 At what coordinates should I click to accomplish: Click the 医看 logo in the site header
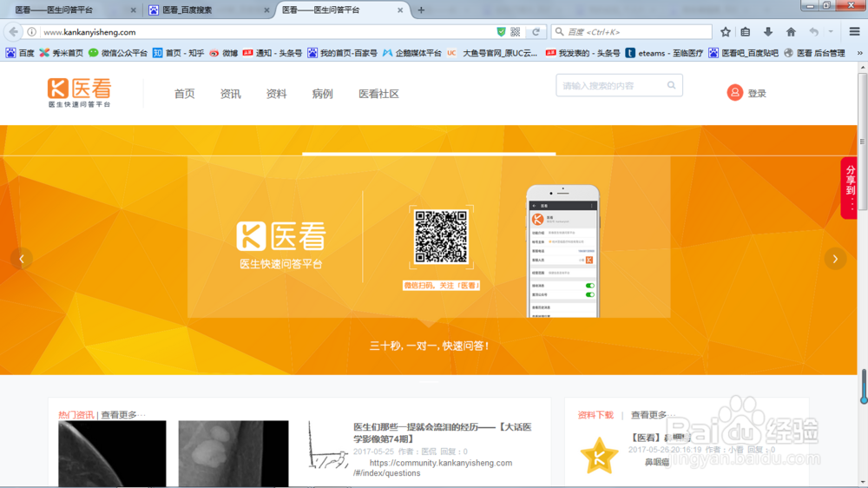pyautogui.click(x=79, y=93)
